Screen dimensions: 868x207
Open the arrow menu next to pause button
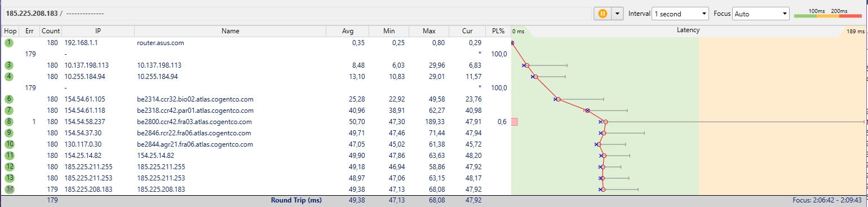[617, 14]
